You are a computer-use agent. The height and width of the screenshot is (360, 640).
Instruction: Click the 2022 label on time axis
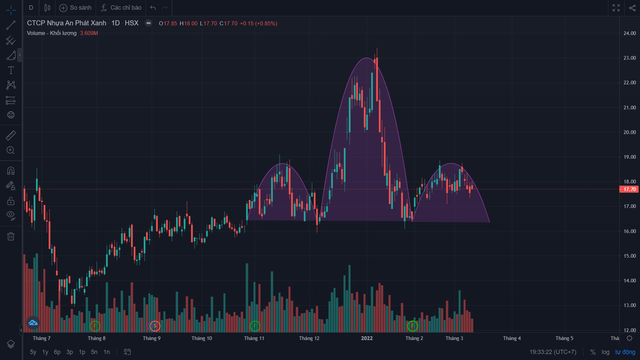coord(367,338)
